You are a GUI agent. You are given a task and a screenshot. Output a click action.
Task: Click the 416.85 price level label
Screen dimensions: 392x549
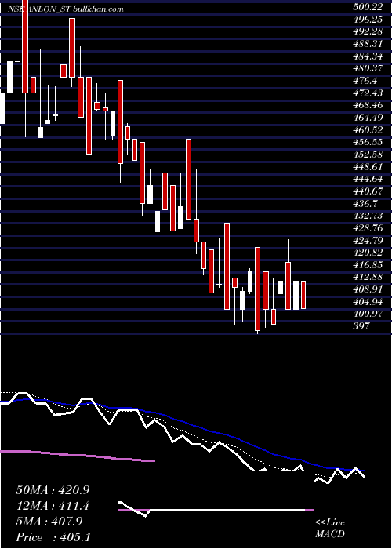368,265
